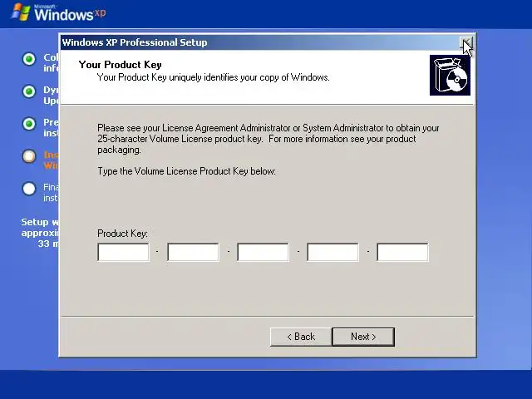Screen dimensions: 532x399
Task: Click the Next button
Action: coord(363,337)
